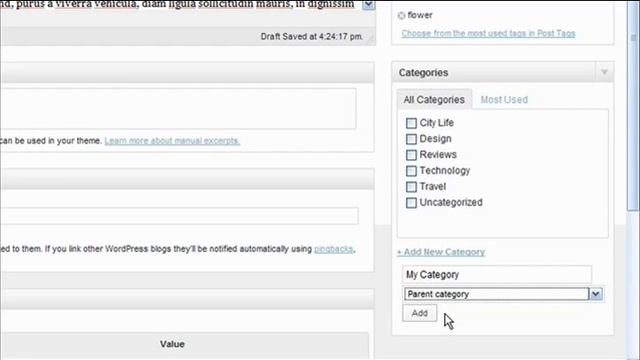Click the trackbacks URL input field
Image resolution: width=640 pixels, height=360 pixels.
179,216
